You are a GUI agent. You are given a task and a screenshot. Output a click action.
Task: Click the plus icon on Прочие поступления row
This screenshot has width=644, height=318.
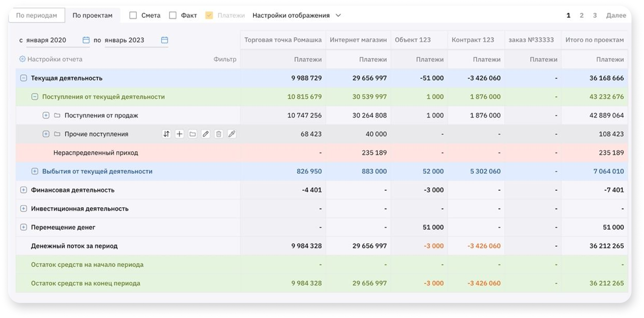pyautogui.click(x=179, y=134)
